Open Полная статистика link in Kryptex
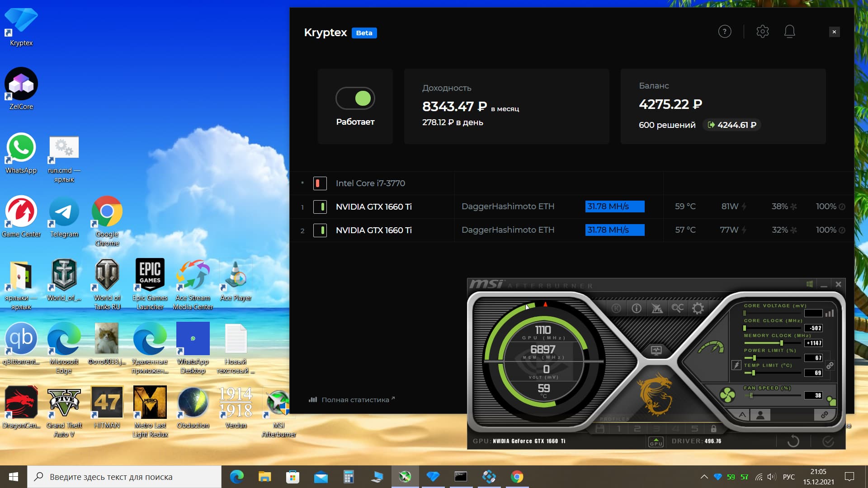The image size is (868, 488). coord(352,399)
